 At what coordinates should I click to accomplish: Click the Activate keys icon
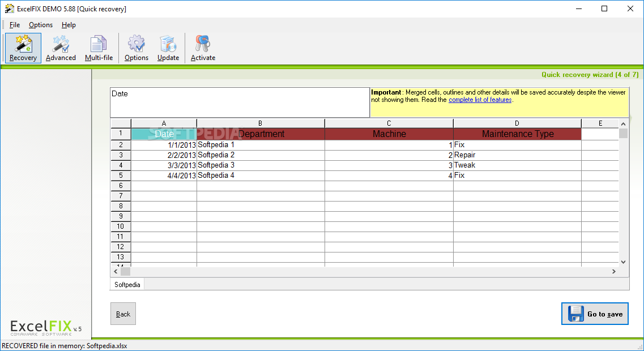(203, 48)
